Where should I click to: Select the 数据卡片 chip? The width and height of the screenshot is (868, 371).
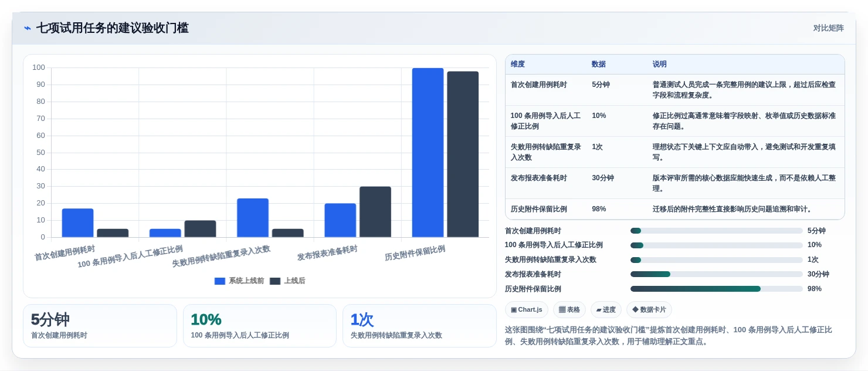tap(649, 309)
